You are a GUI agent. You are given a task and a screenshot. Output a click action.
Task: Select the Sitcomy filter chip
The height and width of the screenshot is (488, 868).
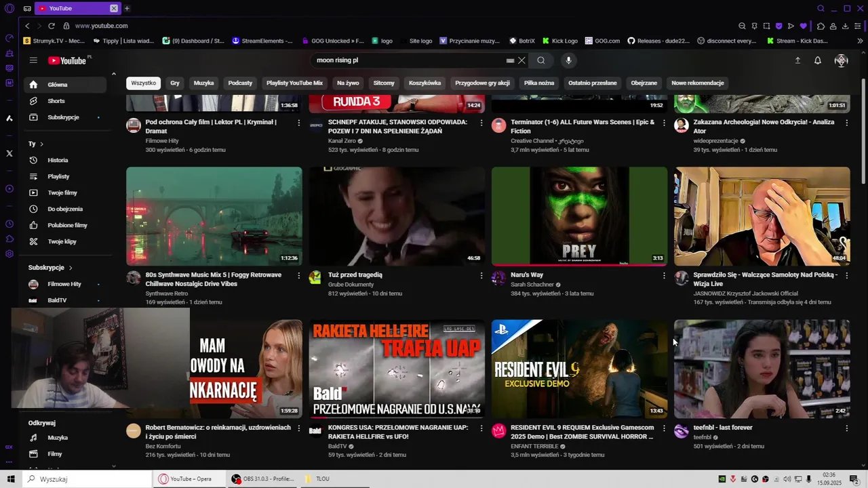point(384,83)
